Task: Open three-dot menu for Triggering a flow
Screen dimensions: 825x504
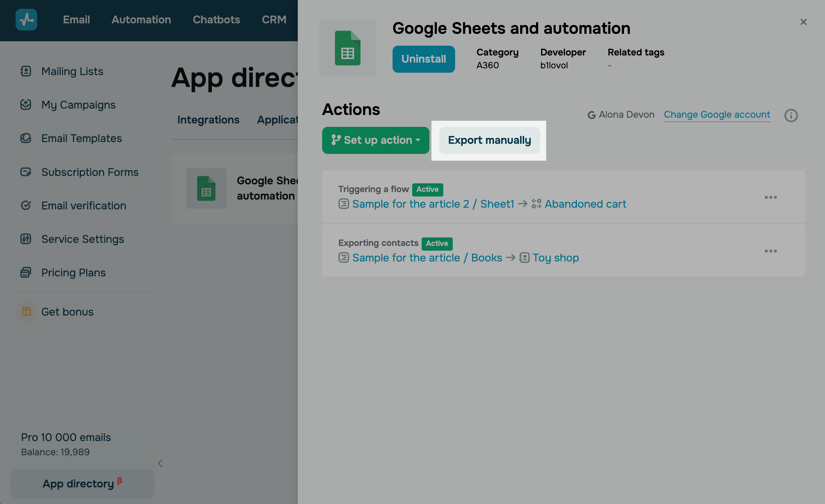Action: 771,197
